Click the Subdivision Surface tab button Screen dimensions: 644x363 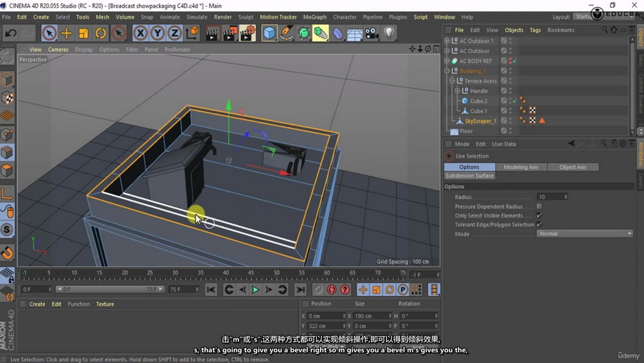tap(469, 175)
